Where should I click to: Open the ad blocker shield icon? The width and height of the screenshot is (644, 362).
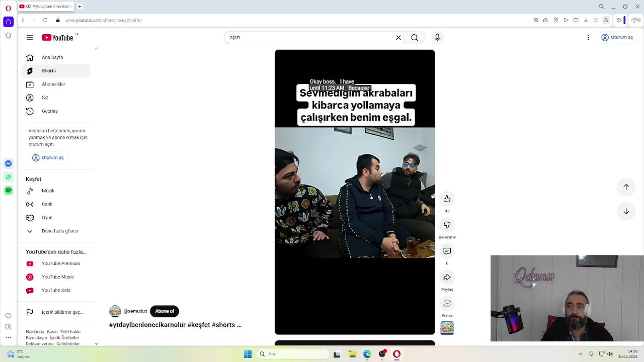point(556,20)
